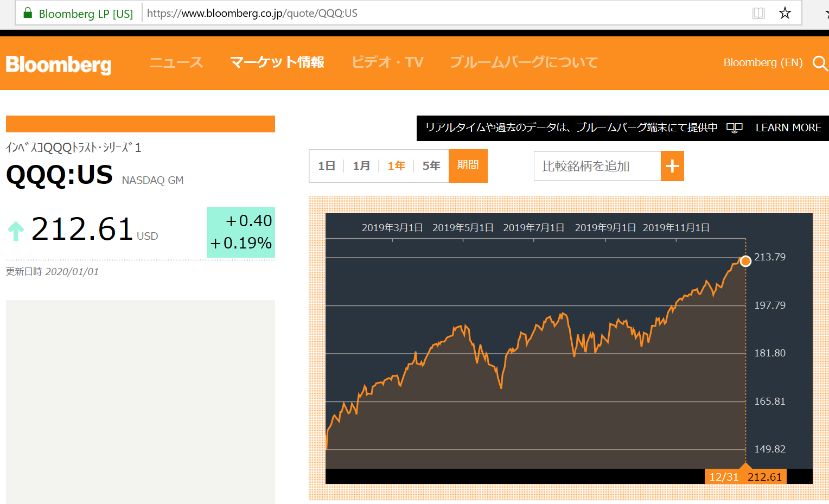Click the 更新日時 2020/01/01 text

tap(53, 272)
